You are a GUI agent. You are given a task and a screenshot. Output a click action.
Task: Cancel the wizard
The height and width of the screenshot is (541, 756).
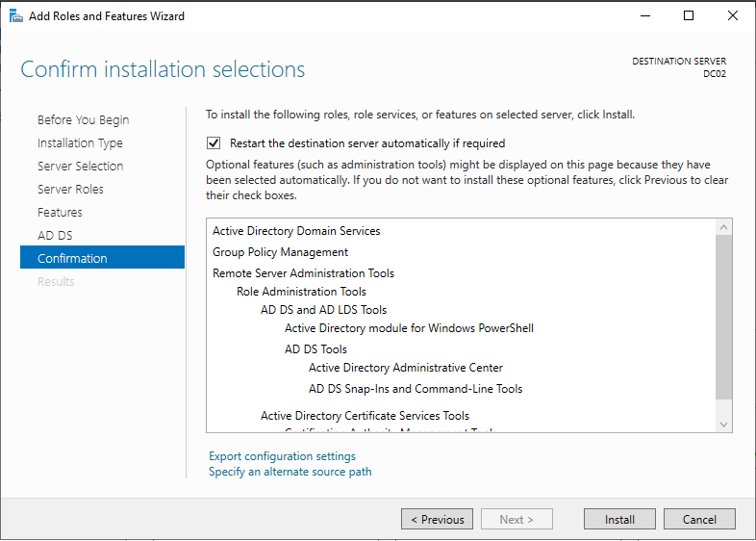(699, 519)
